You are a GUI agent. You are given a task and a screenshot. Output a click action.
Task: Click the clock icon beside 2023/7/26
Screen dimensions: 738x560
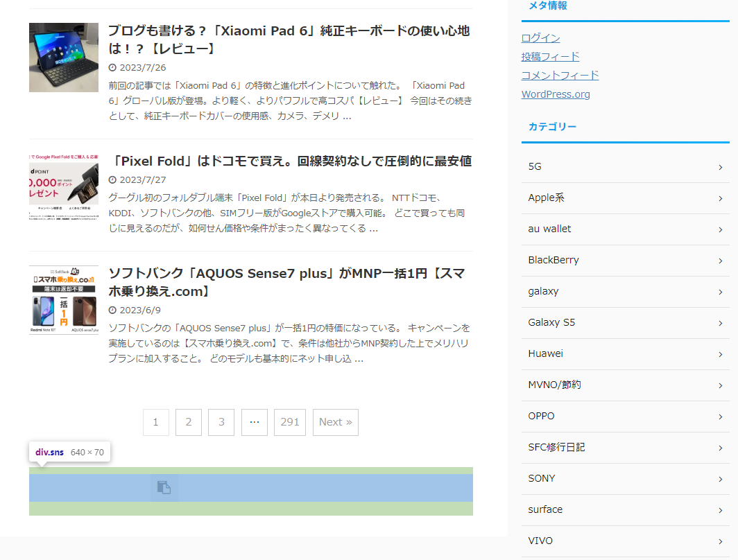click(x=112, y=67)
